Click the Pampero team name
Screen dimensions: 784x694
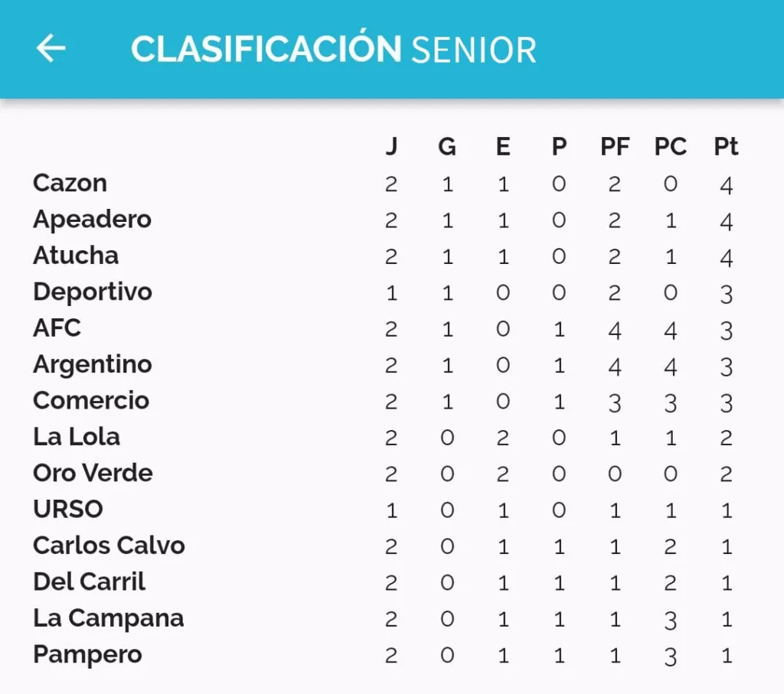87,655
